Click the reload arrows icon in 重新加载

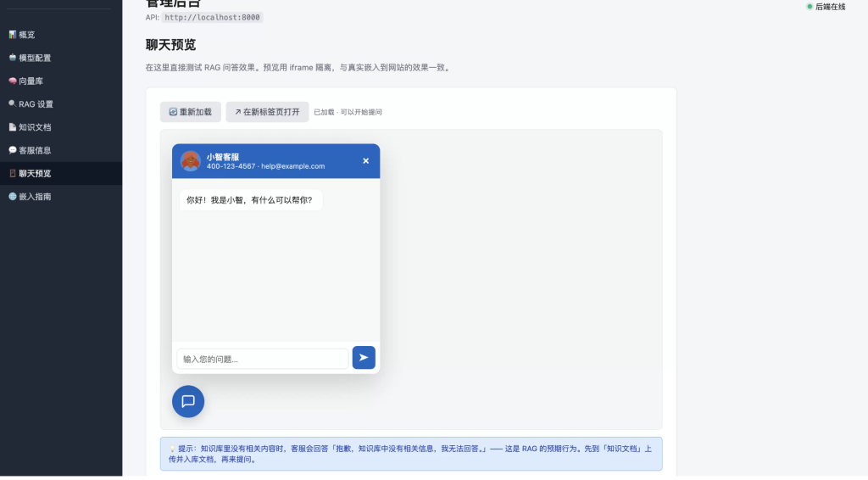[x=173, y=112]
